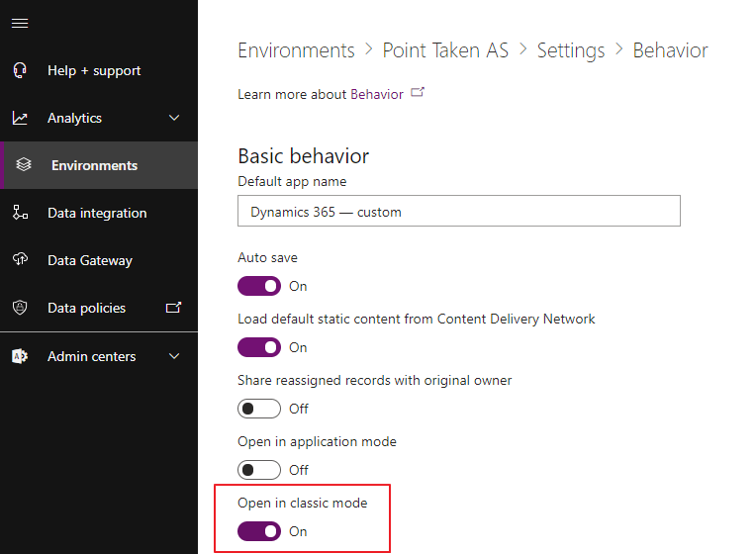Click the Data policies shield icon
This screenshot has height=554, width=756.
20,308
